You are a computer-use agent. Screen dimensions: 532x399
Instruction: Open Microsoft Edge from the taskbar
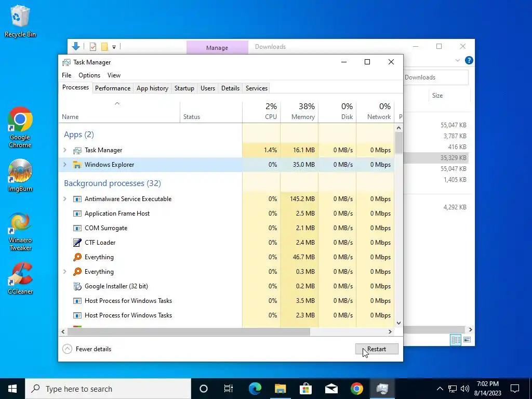point(255,389)
